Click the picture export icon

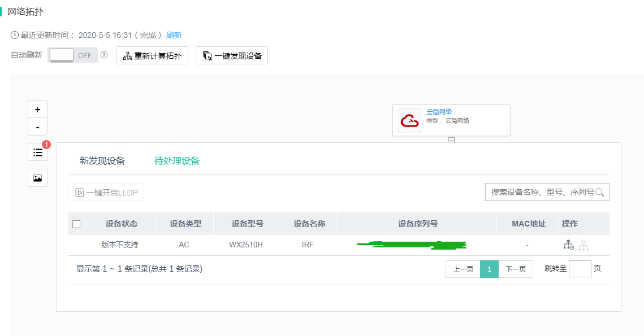[38, 178]
